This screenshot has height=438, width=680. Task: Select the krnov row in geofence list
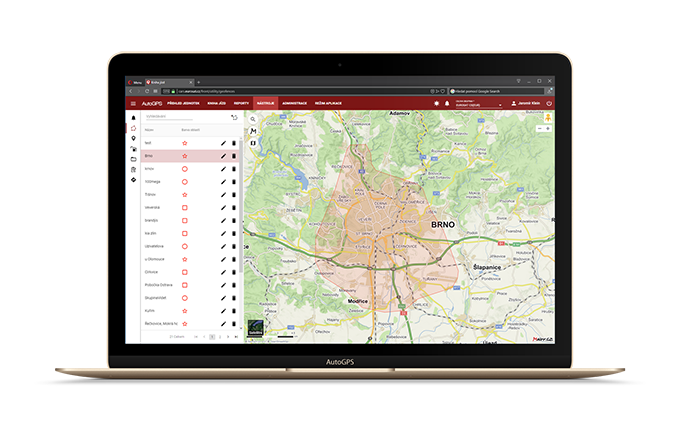click(x=190, y=169)
